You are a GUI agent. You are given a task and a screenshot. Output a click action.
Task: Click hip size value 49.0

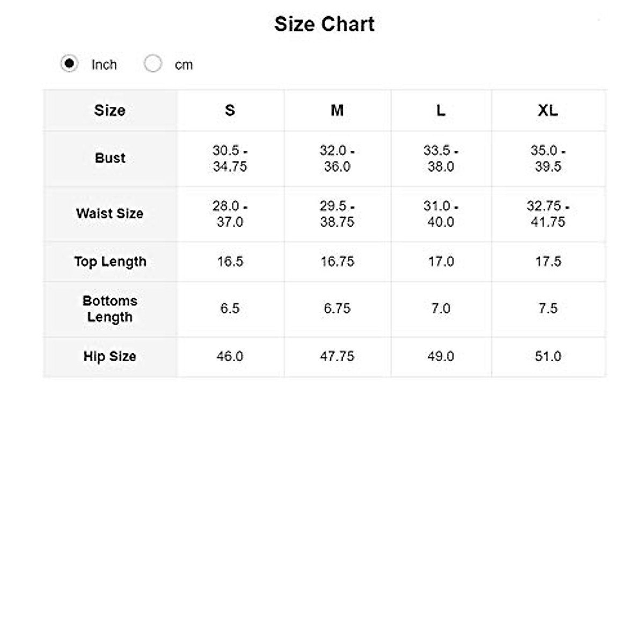pos(441,356)
